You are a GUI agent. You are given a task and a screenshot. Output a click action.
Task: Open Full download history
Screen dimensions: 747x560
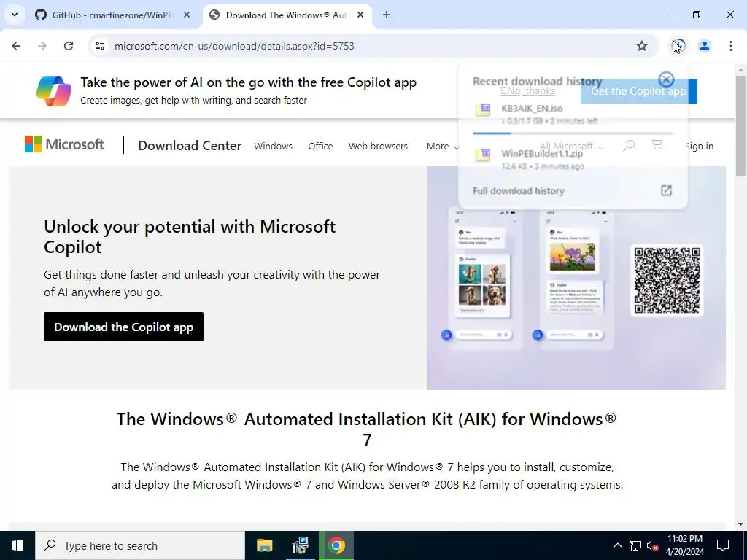tap(573, 190)
